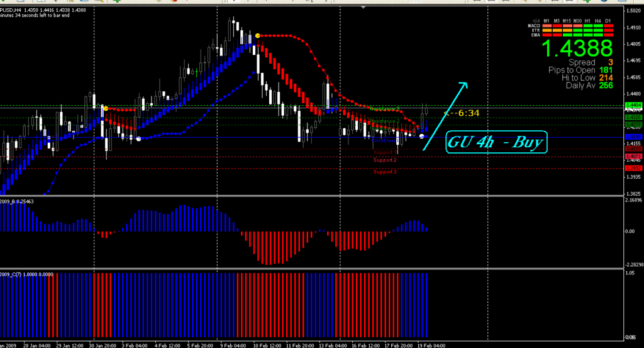Click the orange STR cell under M1
The width and height of the screenshot is (644, 348).
(x=547, y=30)
